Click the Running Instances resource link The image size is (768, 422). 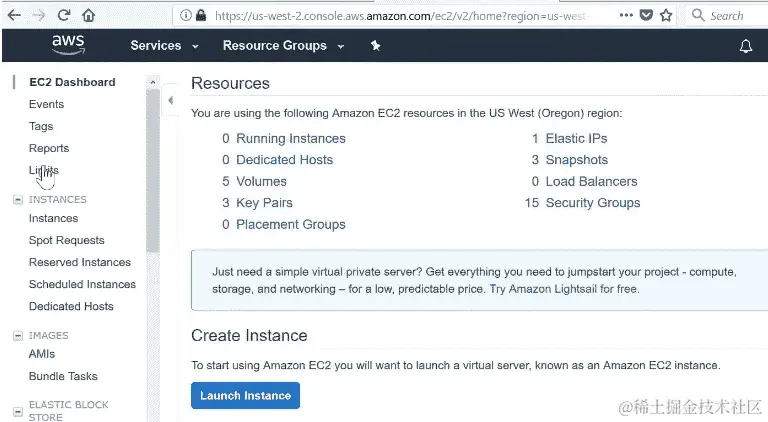(290, 139)
